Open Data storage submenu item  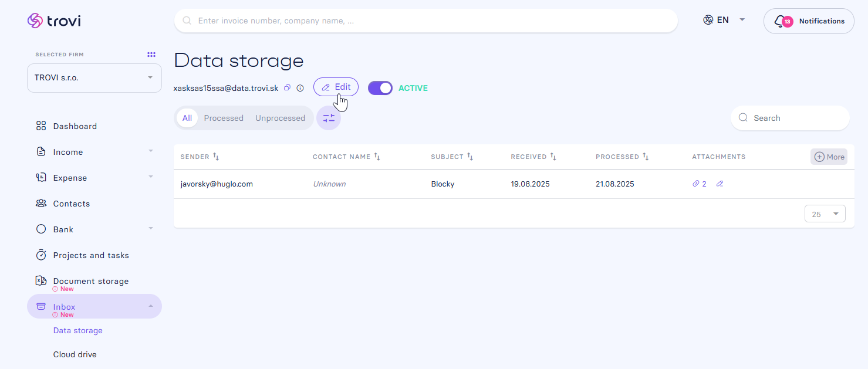(78, 330)
